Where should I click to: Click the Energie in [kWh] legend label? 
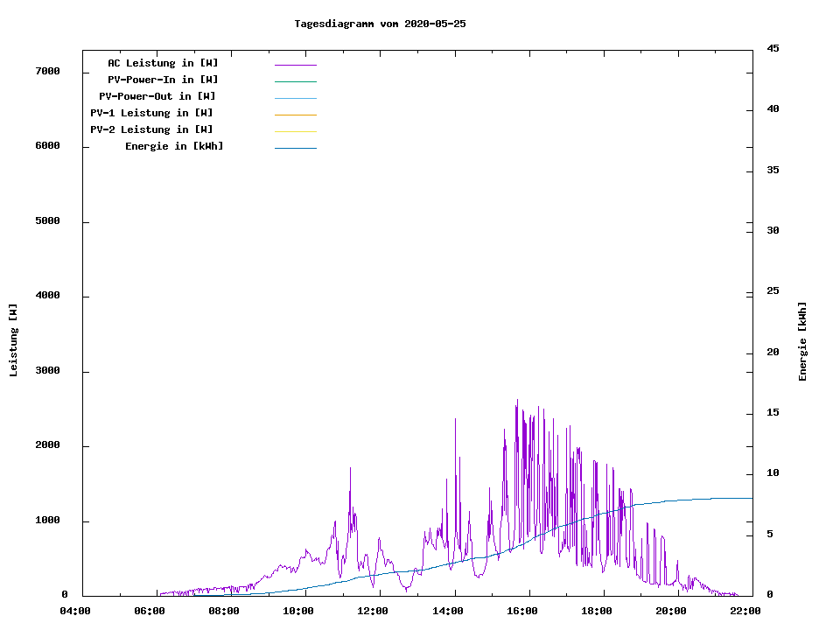click(x=174, y=146)
